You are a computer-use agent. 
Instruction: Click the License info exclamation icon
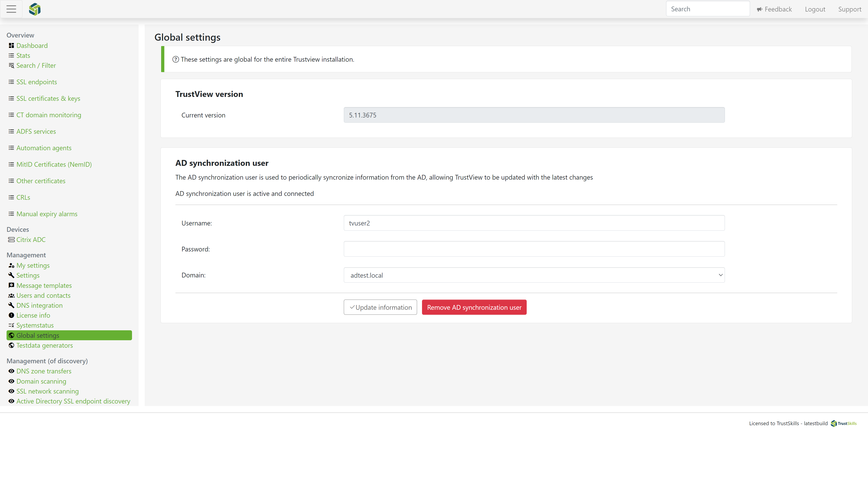pos(12,316)
